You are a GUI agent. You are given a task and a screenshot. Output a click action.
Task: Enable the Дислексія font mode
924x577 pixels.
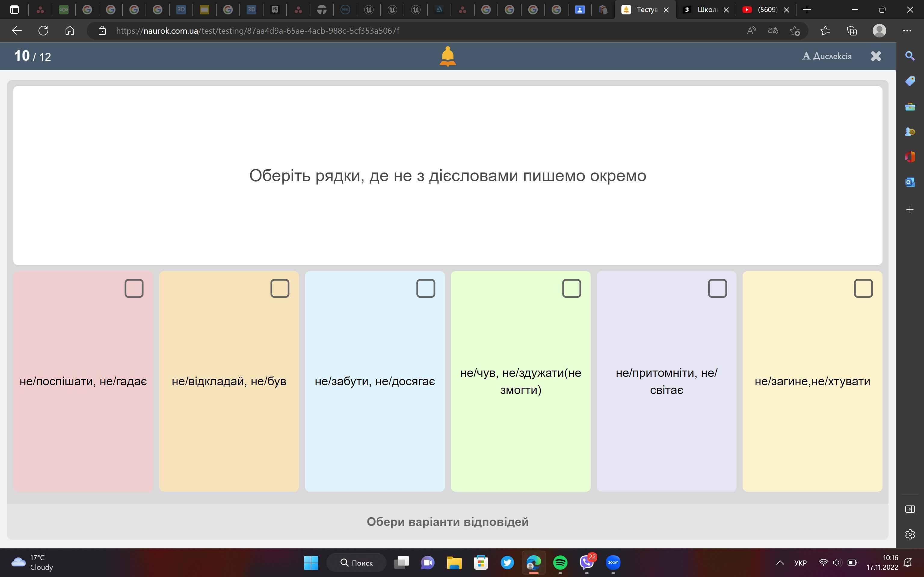pos(827,56)
